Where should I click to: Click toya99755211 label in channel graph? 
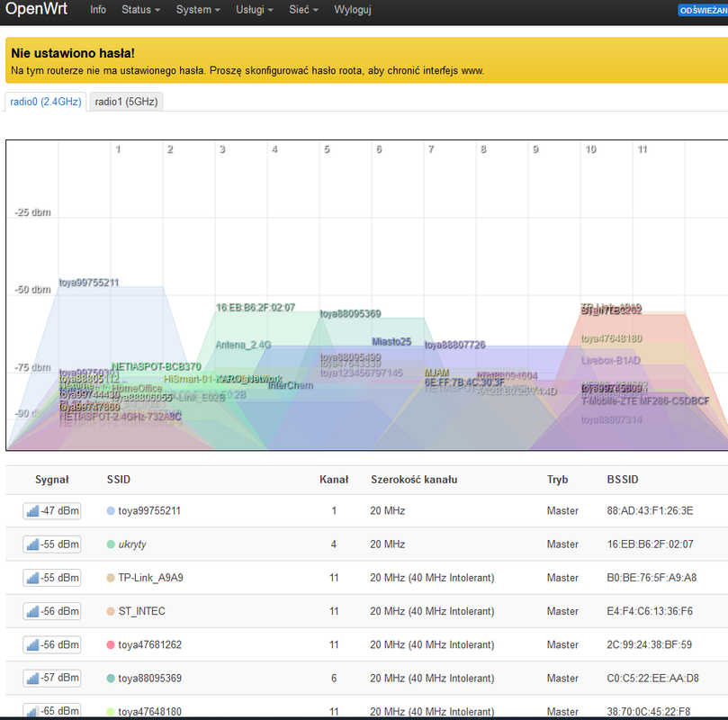(89, 283)
